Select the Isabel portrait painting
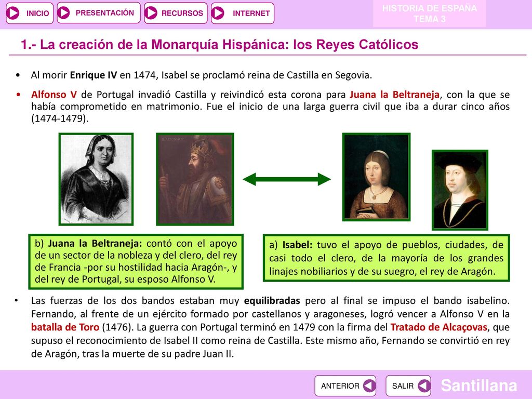 (x=376, y=177)
